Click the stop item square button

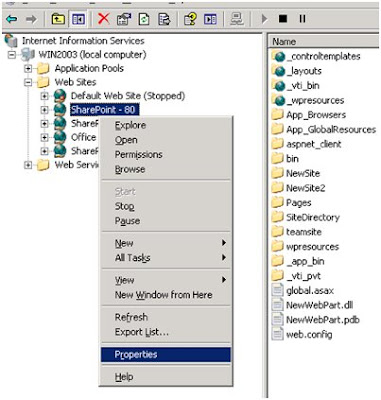click(x=283, y=19)
